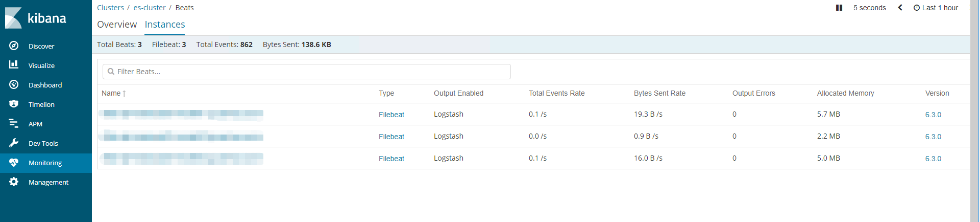Click version 6.3.0 in 5.0 MB row
Image resolution: width=980 pixels, height=222 pixels.
tap(933, 159)
